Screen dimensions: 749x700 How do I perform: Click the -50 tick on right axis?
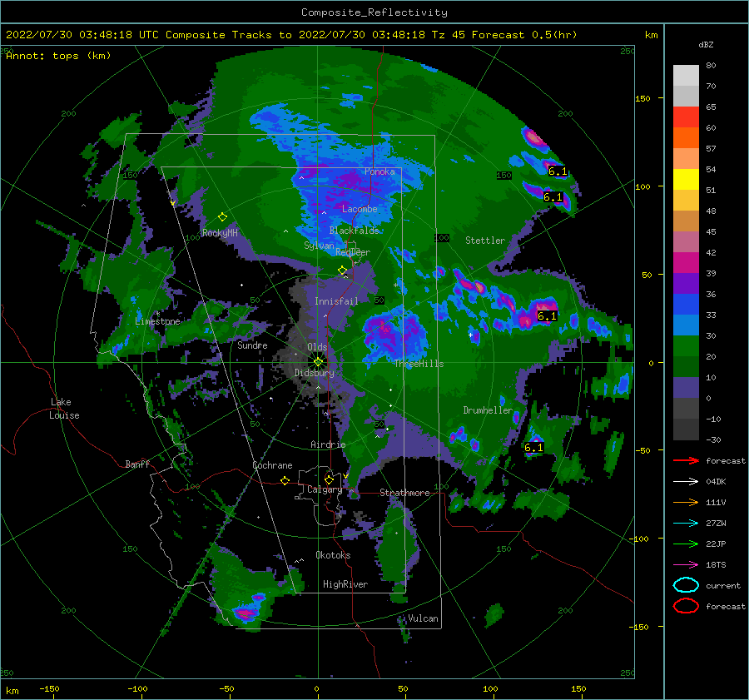click(645, 450)
